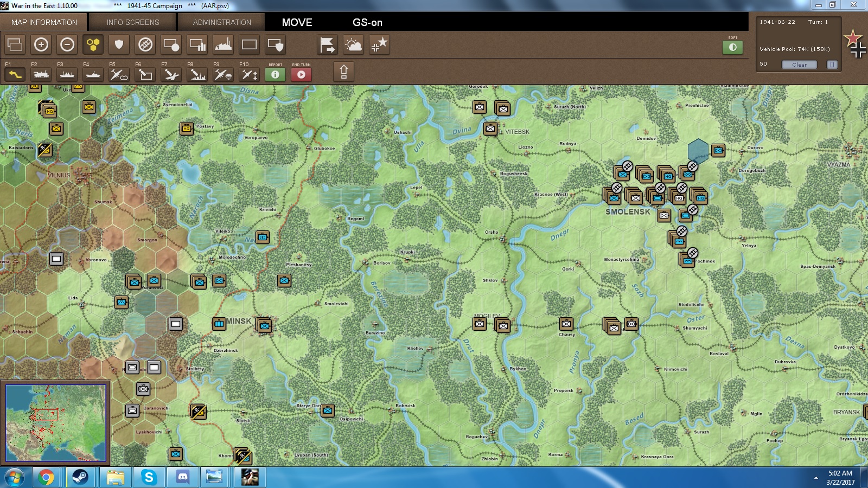The width and height of the screenshot is (868, 488).
Task: Click the VYAZMA city label
Action: [839, 165]
